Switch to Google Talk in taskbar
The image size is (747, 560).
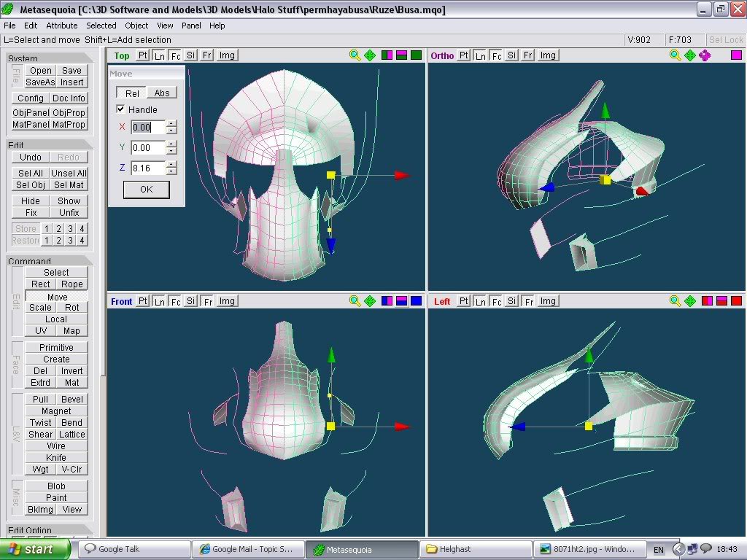[x=134, y=549]
